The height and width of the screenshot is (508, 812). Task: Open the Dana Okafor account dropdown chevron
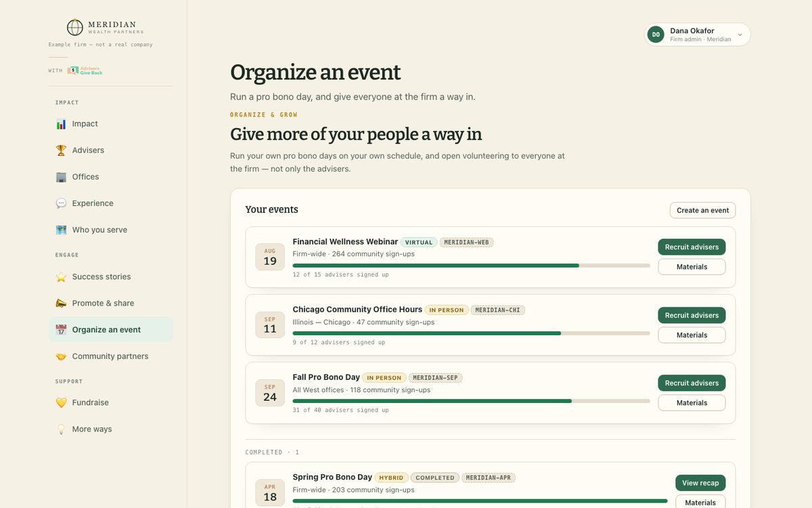[x=740, y=35]
